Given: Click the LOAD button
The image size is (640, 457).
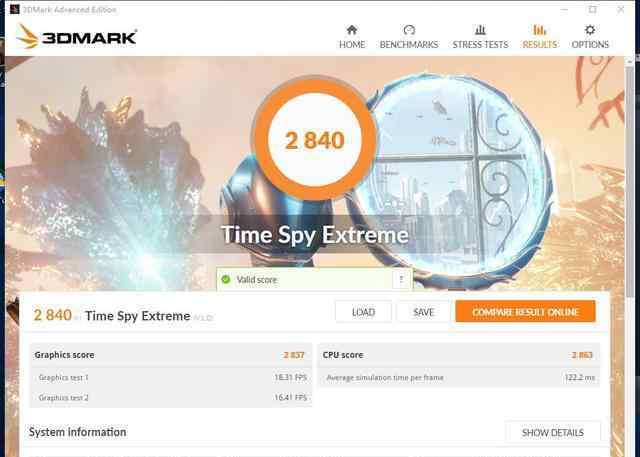Looking at the screenshot, I should tap(363, 312).
